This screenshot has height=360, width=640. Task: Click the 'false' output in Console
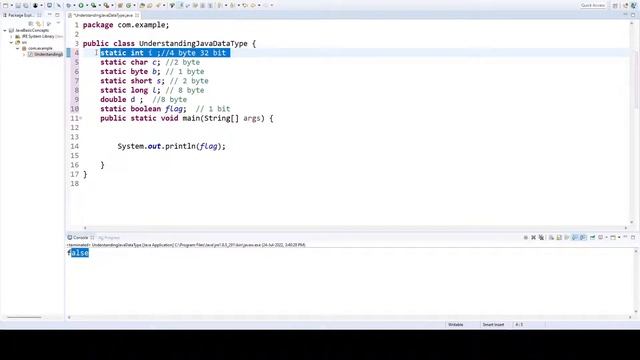(x=78, y=253)
